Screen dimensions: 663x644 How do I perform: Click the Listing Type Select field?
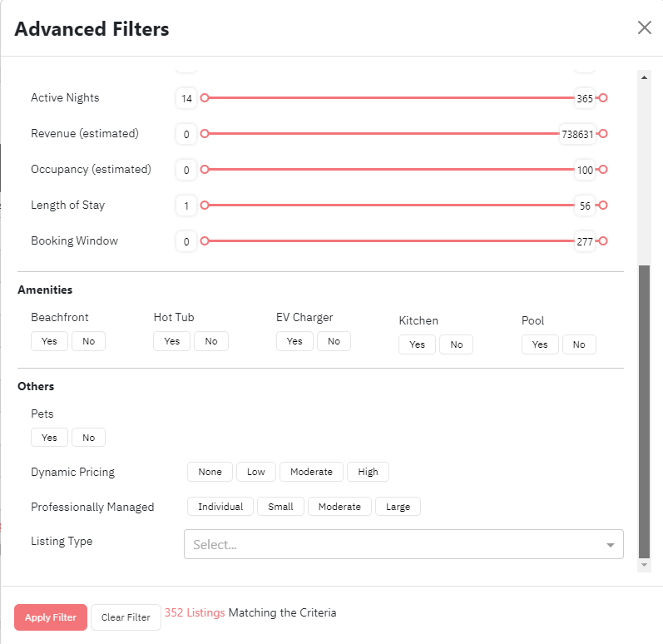(x=403, y=544)
